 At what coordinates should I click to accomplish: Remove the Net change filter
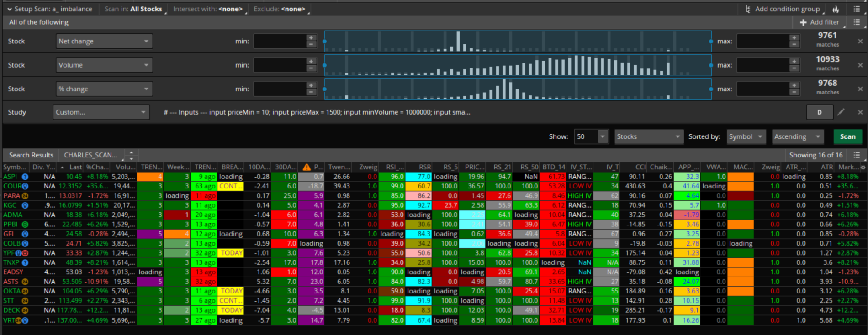tap(860, 41)
